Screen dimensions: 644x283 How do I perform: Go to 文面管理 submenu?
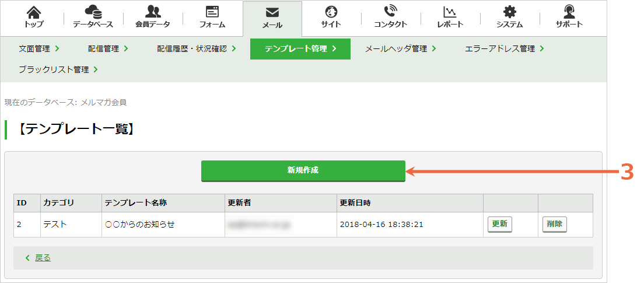click(x=39, y=49)
